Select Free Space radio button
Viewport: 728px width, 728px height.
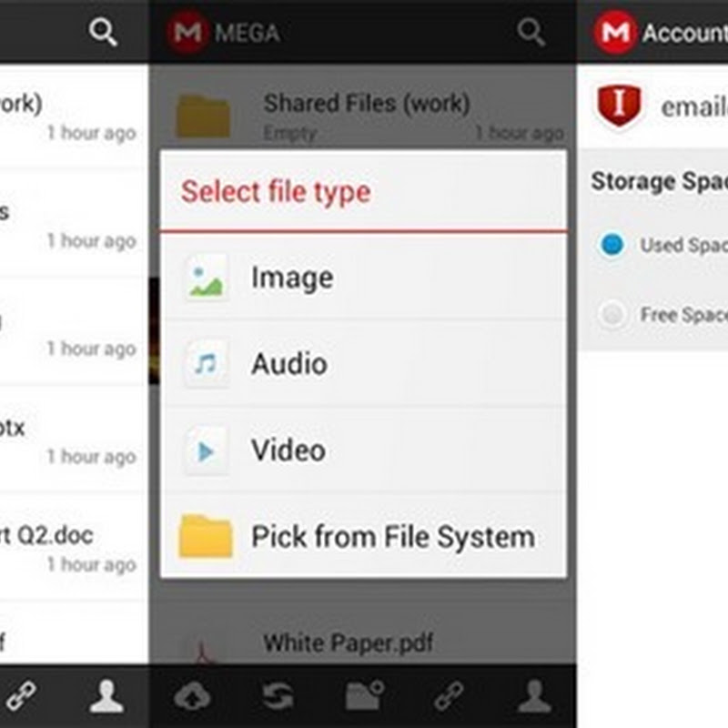pos(612,314)
